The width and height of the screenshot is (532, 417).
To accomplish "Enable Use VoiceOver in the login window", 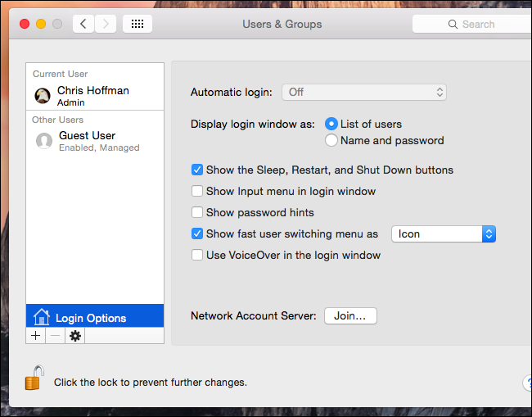I will click(x=197, y=256).
